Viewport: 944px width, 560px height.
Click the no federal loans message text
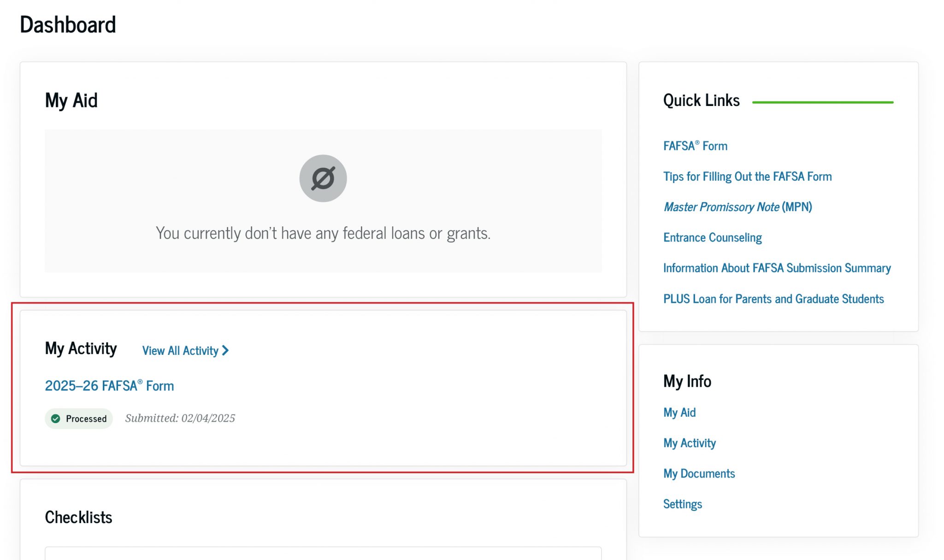click(x=323, y=233)
